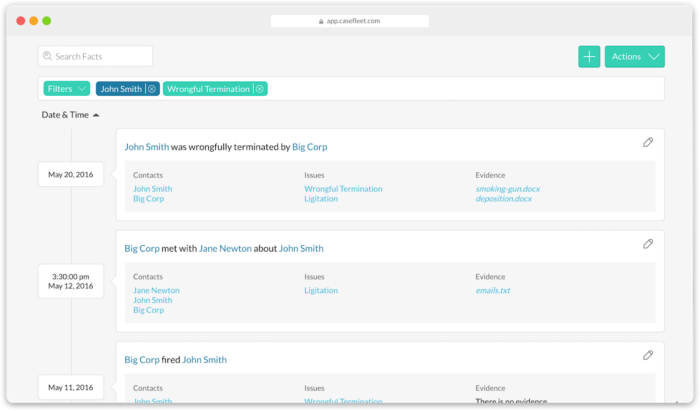The image size is (700, 411).
Task: Open the Filters dropdown
Action: pos(67,89)
